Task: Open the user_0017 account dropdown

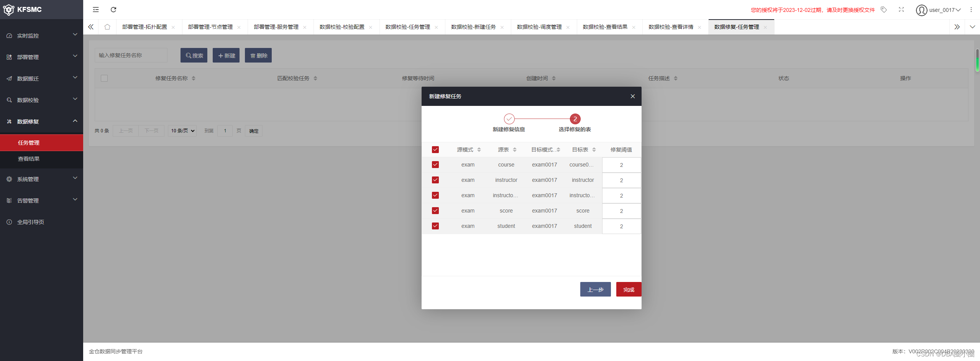Action: click(944, 10)
